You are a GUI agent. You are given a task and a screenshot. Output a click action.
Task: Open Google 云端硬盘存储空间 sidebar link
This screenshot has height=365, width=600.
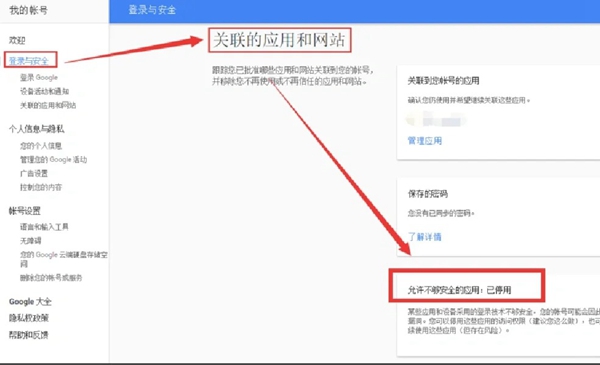[64, 259]
